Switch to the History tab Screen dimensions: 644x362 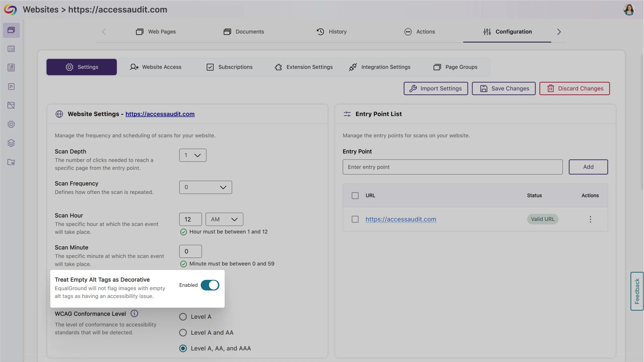(x=332, y=32)
